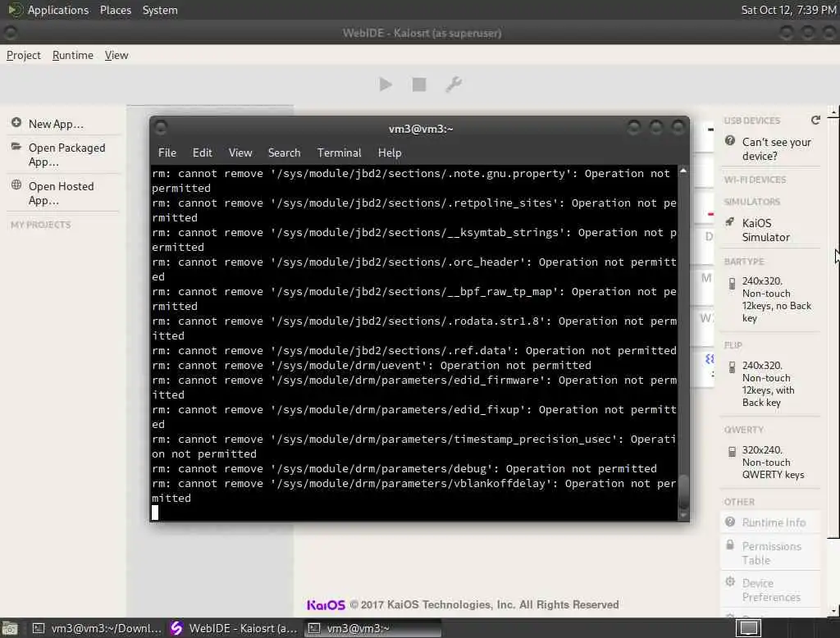Click the rocket icon for KaiOS Simulator
840x638 pixels.
[729, 221]
